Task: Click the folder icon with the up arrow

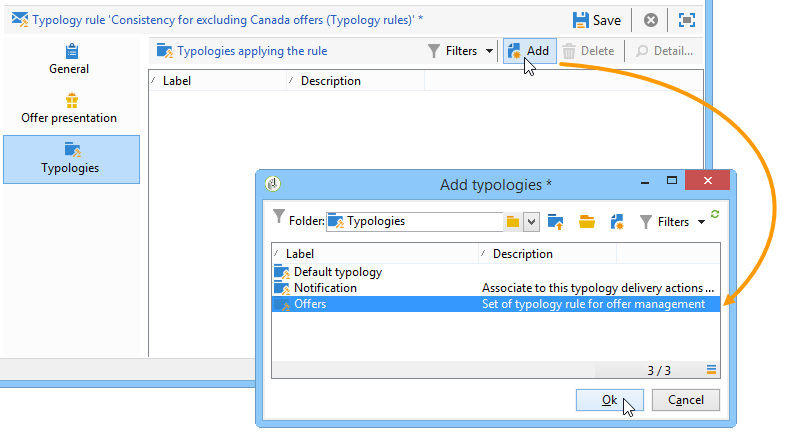Action: click(555, 222)
